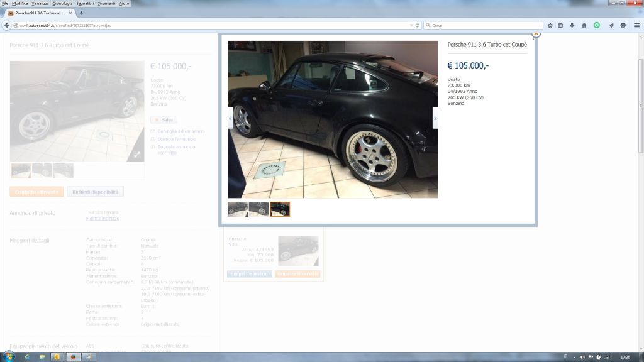Screen dimensions: 644x362
Task: Open the volume control in system tray
Action: (x=582, y=357)
